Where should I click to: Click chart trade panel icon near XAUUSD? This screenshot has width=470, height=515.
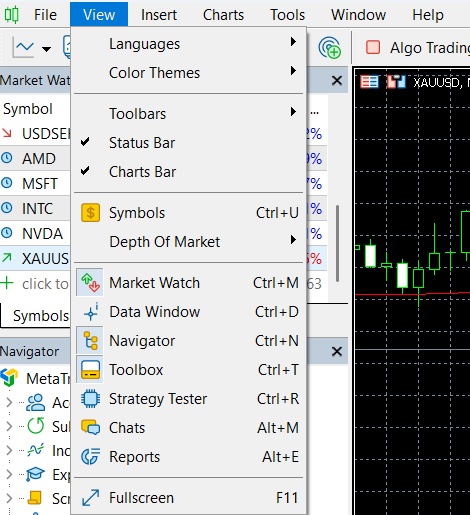(x=369, y=82)
